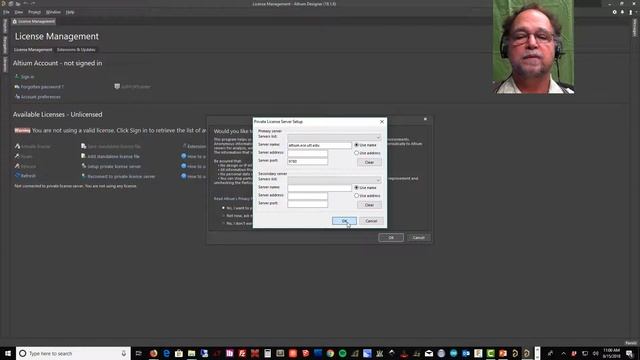
Task: Click Cancel in the background product improvement dialog
Action: point(418,238)
